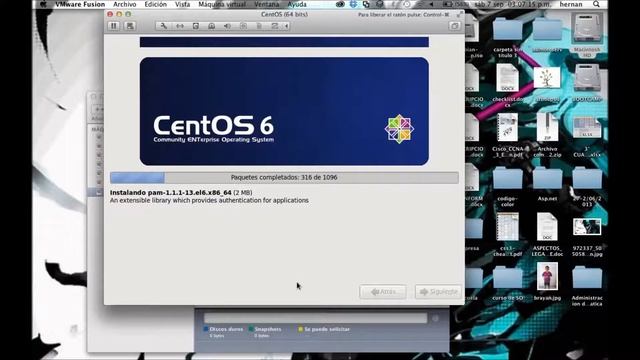Click the hard disk device icon in toolbar

click(196, 26)
